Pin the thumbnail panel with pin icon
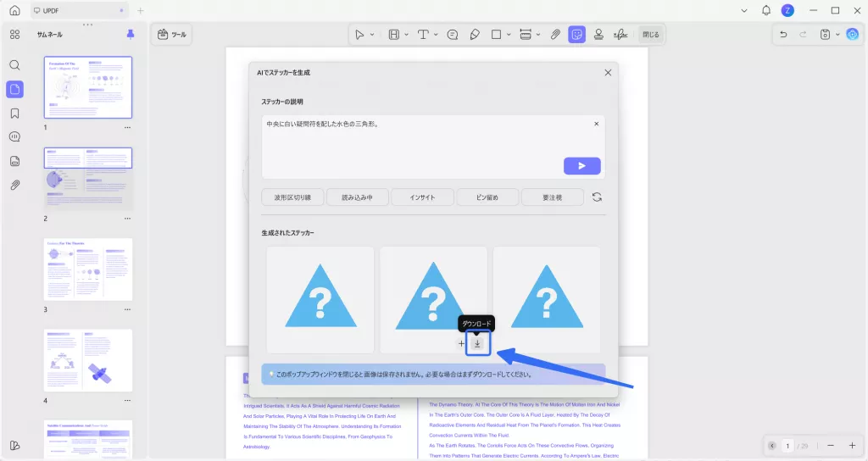Image resolution: width=868 pixels, height=461 pixels. click(x=131, y=34)
